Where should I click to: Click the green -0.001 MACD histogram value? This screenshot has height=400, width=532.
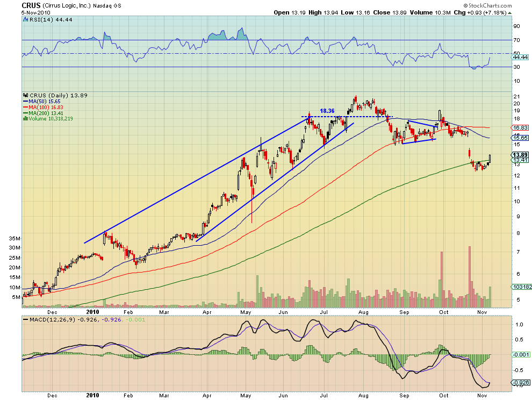(x=135, y=319)
